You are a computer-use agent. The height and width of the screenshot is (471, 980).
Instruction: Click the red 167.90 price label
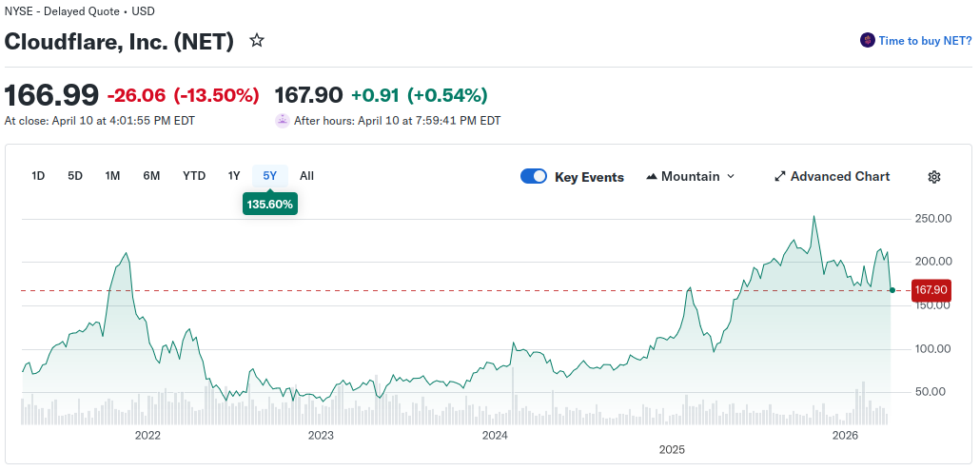[931, 290]
